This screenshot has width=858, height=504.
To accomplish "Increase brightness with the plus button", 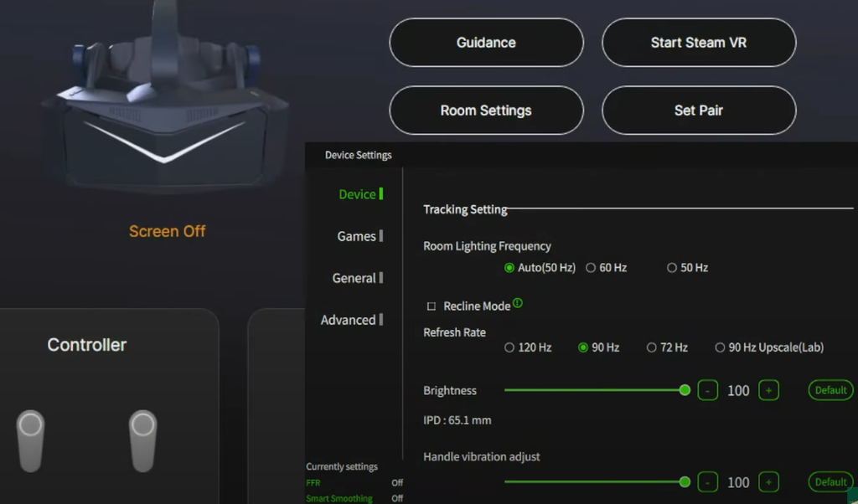I will tap(768, 390).
